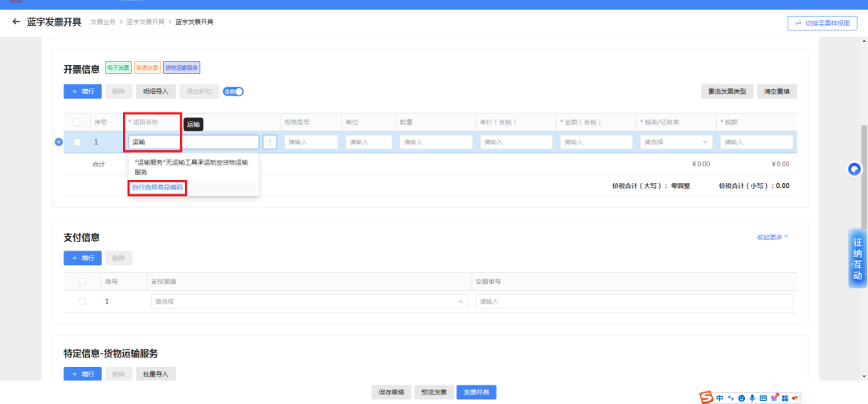Image resolution: width=868 pixels, height=404 pixels.
Task: Check the checkbox for payment row 1
Action: [83, 302]
